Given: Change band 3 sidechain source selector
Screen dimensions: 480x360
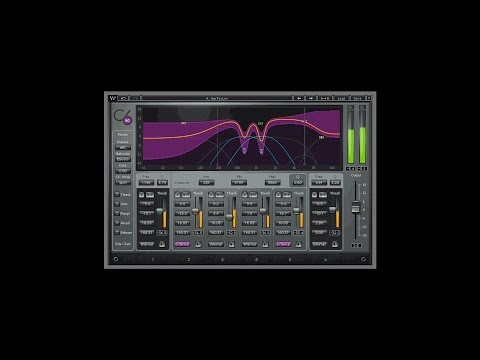Looking at the screenshot, I should point(216,244).
